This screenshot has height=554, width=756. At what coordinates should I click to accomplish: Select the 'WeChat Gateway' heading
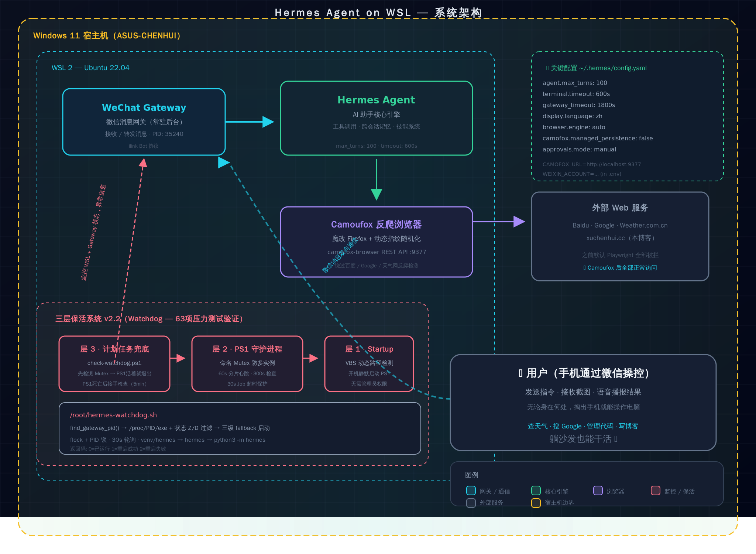(144, 107)
